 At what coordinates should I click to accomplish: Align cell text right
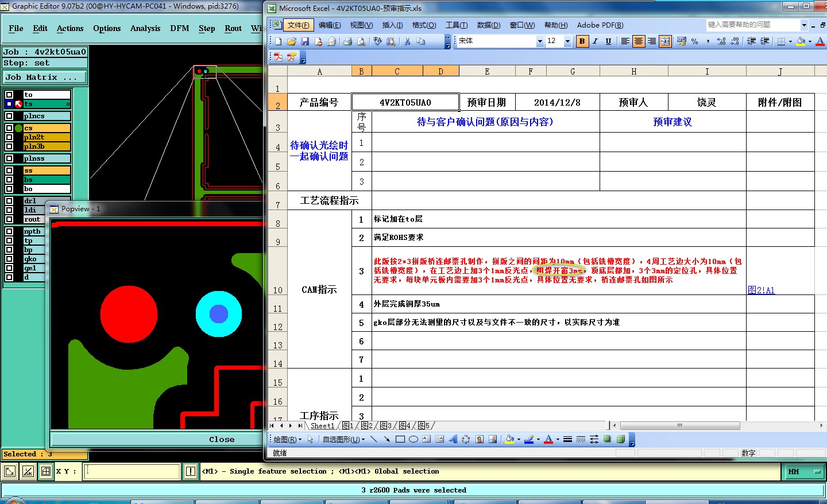click(651, 41)
